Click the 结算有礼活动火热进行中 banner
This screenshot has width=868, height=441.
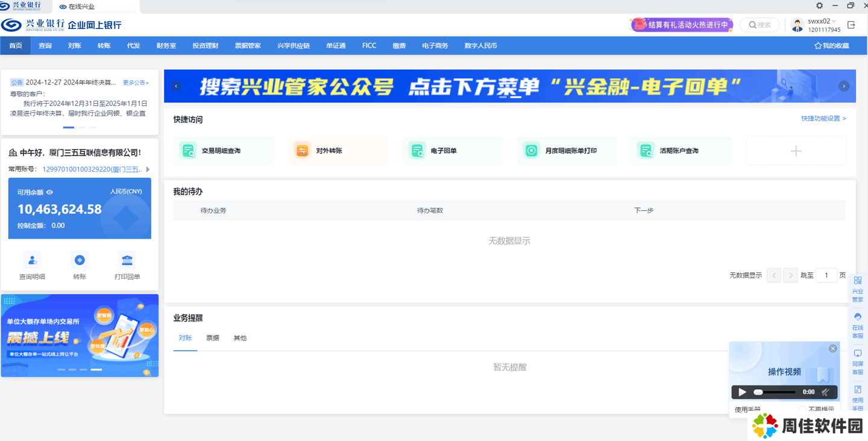point(681,25)
